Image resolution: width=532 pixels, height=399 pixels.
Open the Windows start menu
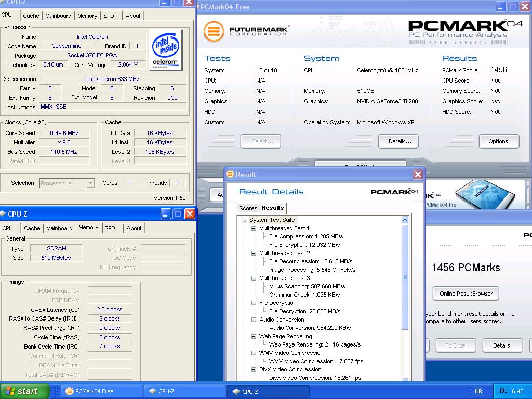(x=24, y=391)
